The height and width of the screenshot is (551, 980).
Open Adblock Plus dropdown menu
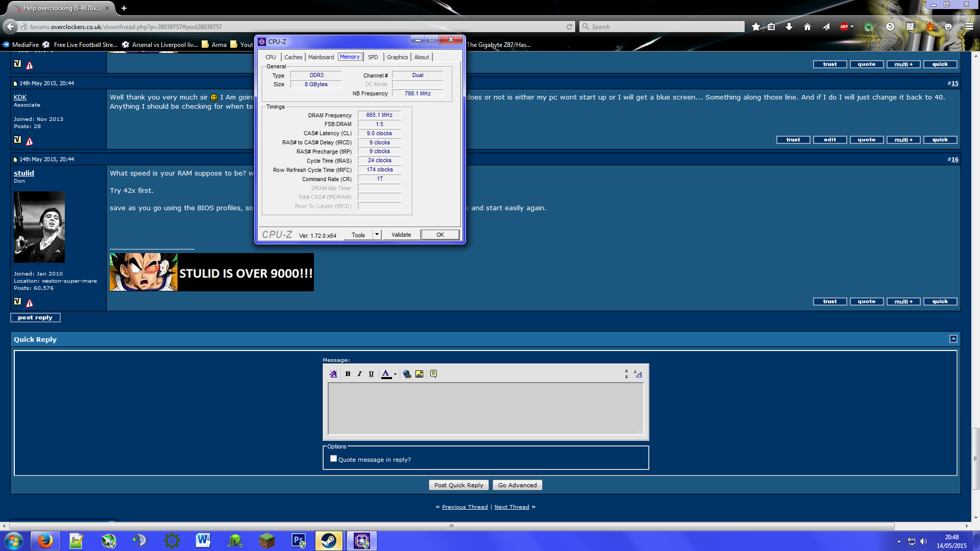(852, 27)
